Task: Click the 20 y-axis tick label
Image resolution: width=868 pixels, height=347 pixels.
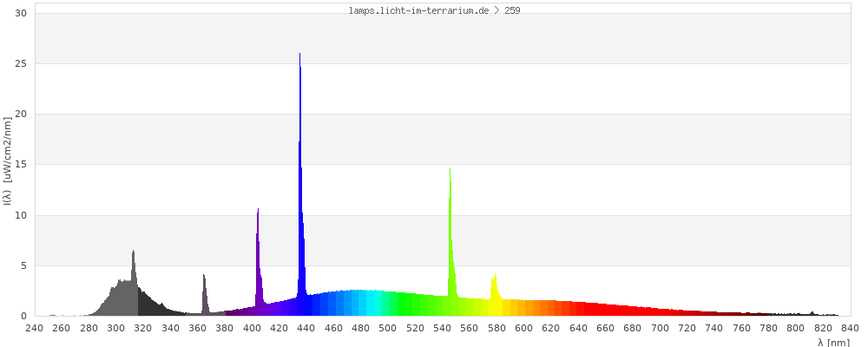Action: tap(22, 115)
